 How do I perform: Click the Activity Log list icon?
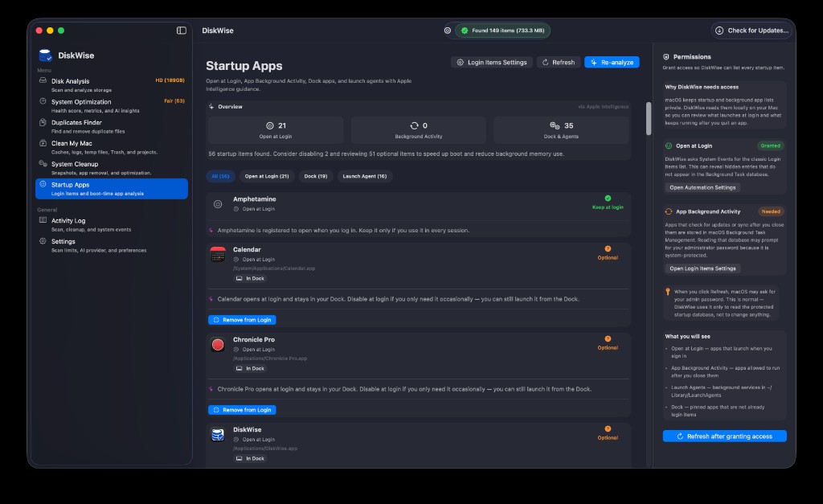43,220
